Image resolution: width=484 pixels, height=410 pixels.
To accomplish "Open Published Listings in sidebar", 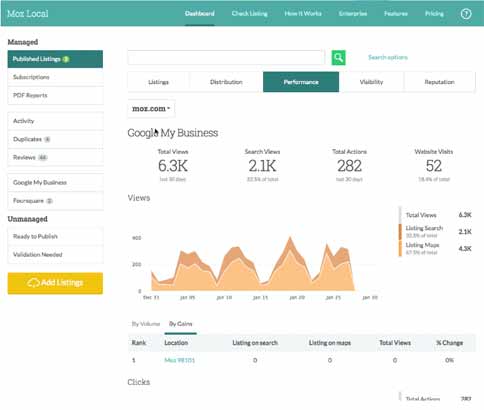I will (x=55, y=59).
